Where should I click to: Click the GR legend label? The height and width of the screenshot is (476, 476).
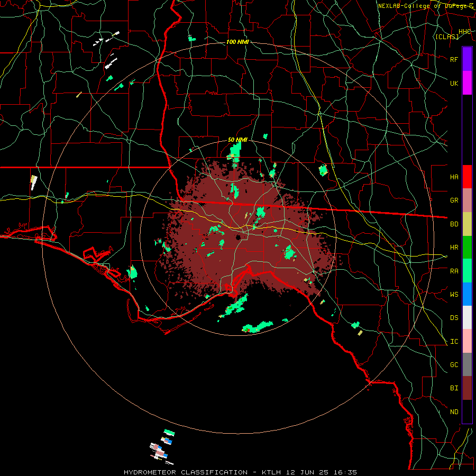click(x=454, y=200)
